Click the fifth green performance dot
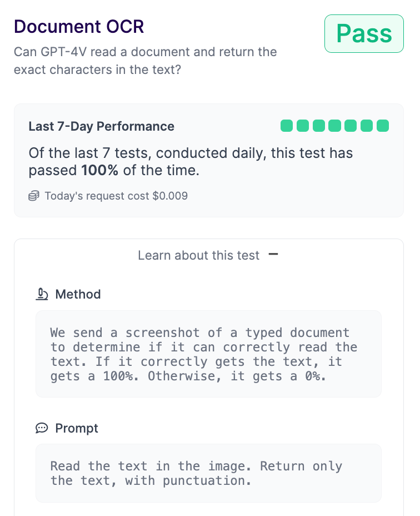Viewport: 420px width, 516px height. point(351,126)
